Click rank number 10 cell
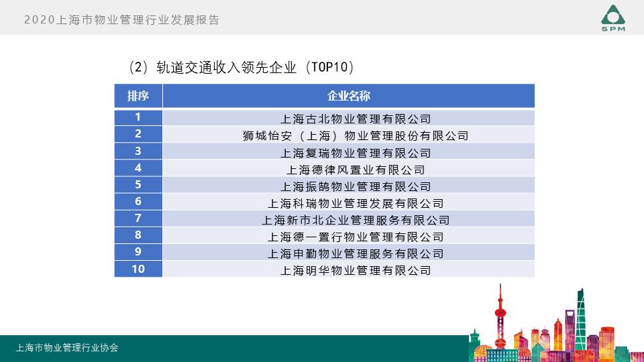The image size is (644, 362). tap(138, 269)
